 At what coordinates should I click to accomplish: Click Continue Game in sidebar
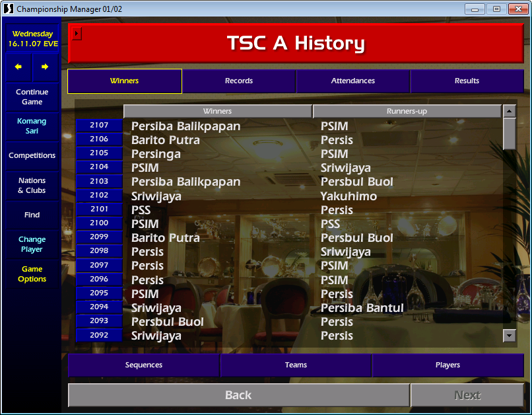32,96
